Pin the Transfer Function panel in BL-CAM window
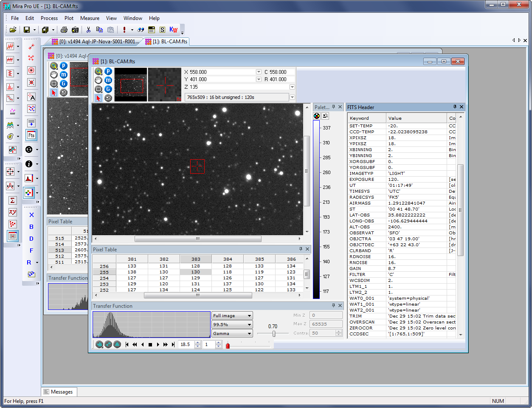Screen dimensions: 532x408 pos(333,306)
